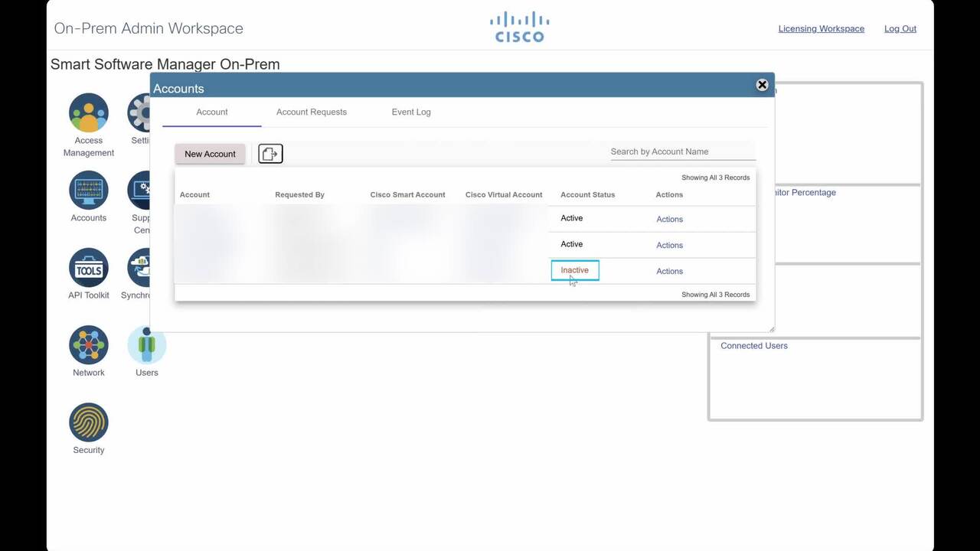Open the Licensing Workspace link
The width and height of the screenshot is (980, 551).
[821, 29]
